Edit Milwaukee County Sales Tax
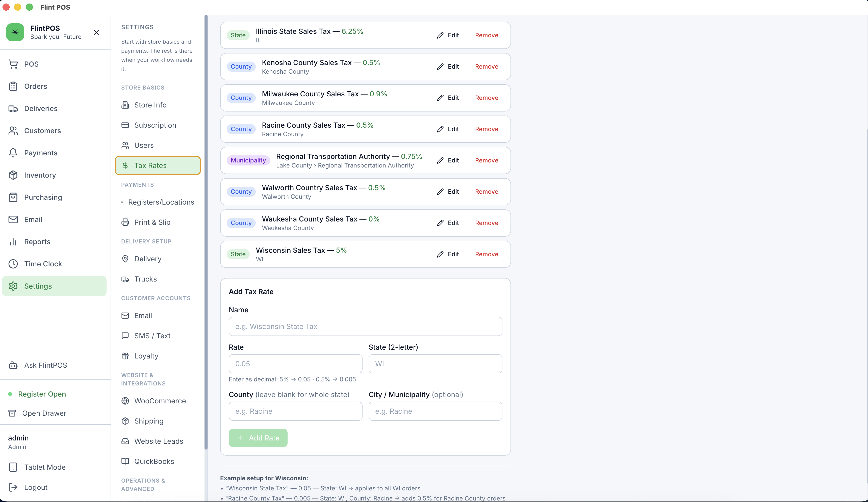868x502 pixels. tap(448, 98)
